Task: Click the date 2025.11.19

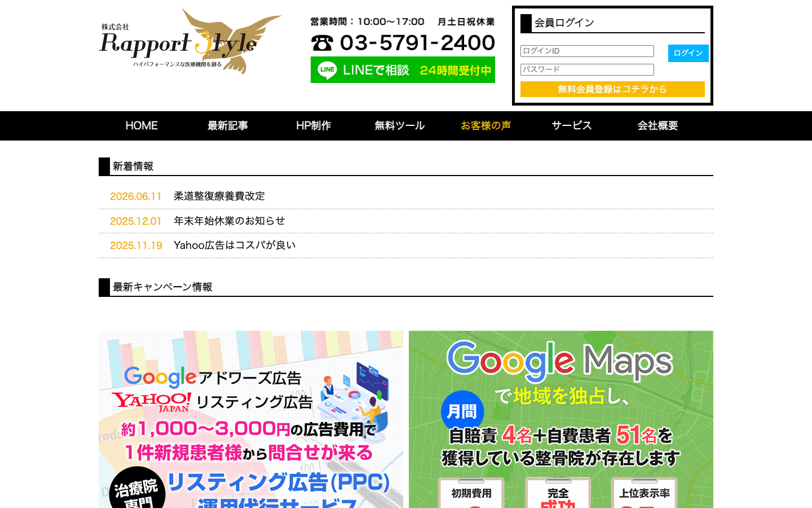Action: click(x=136, y=246)
